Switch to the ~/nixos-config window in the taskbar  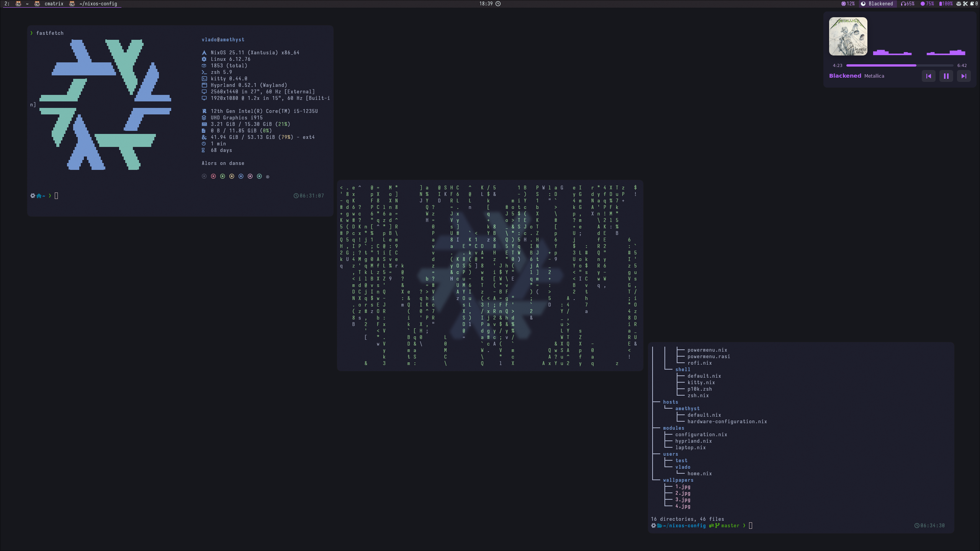[x=98, y=4]
